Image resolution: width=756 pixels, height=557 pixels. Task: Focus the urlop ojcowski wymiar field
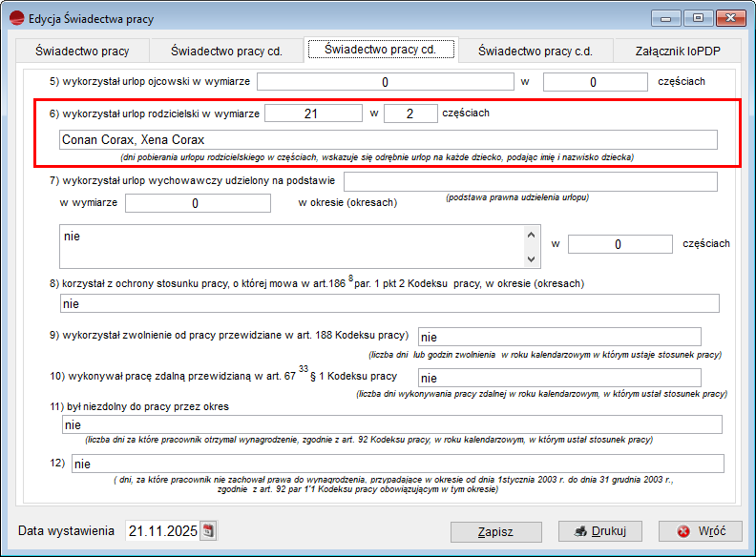(386, 82)
